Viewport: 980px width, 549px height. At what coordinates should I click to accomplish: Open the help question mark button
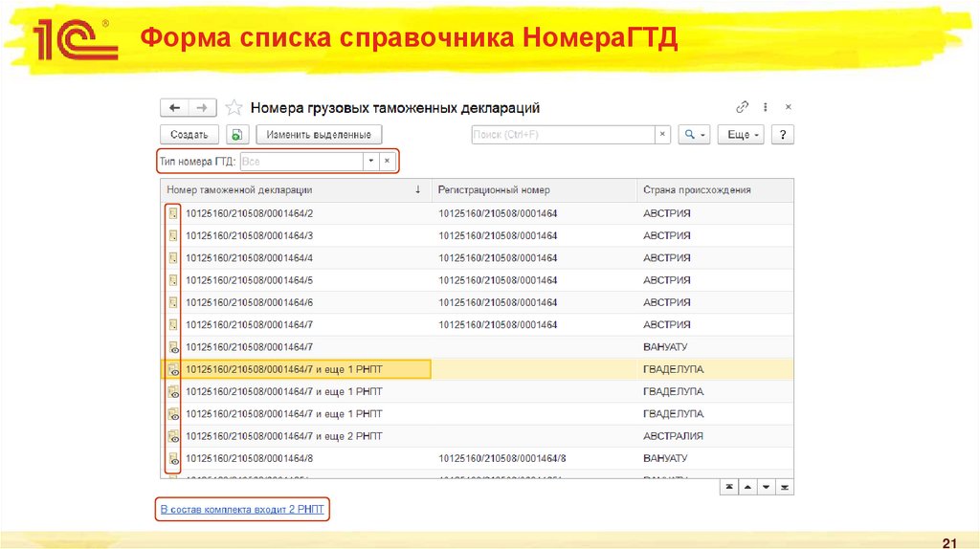pyautogui.click(x=782, y=135)
